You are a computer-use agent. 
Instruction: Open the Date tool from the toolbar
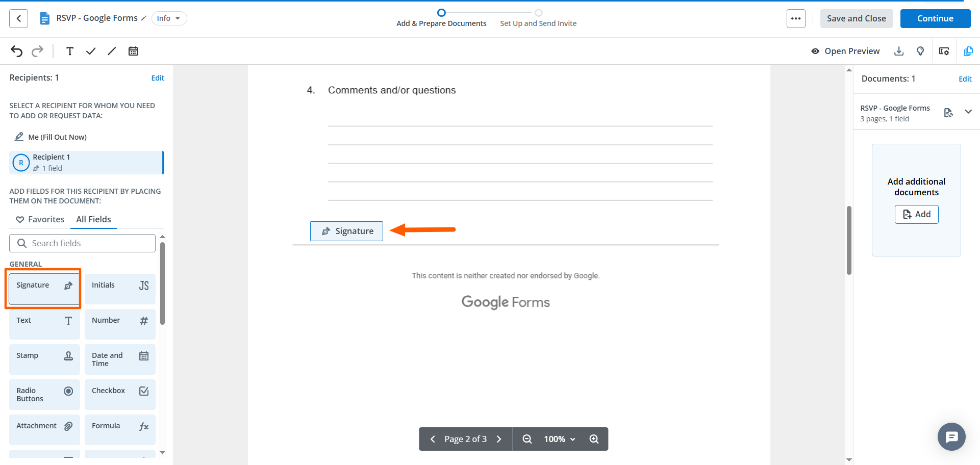point(133,51)
